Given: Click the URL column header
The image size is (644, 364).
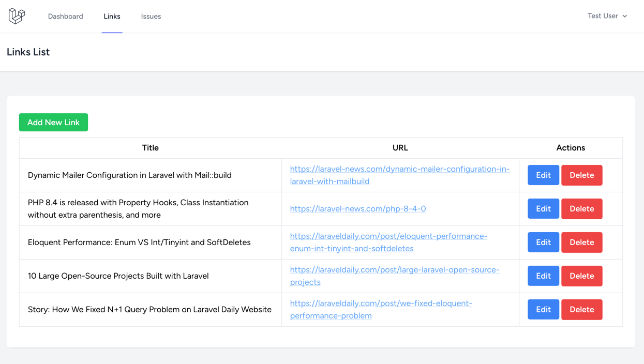Looking at the screenshot, I should (400, 148).
